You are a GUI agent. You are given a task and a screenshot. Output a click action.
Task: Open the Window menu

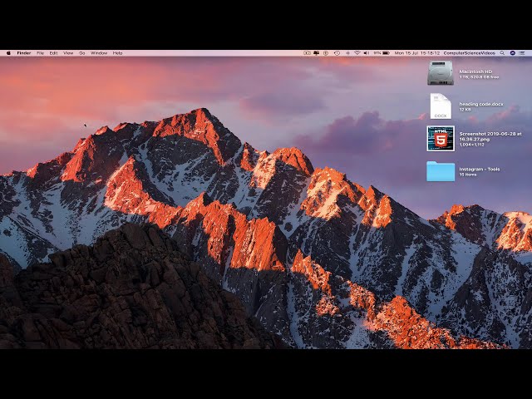[99, 53]
